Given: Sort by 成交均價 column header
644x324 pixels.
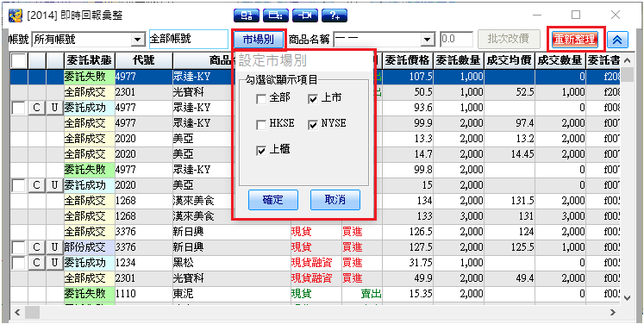Looking at the screenshot, I should (x=510, y=61).
